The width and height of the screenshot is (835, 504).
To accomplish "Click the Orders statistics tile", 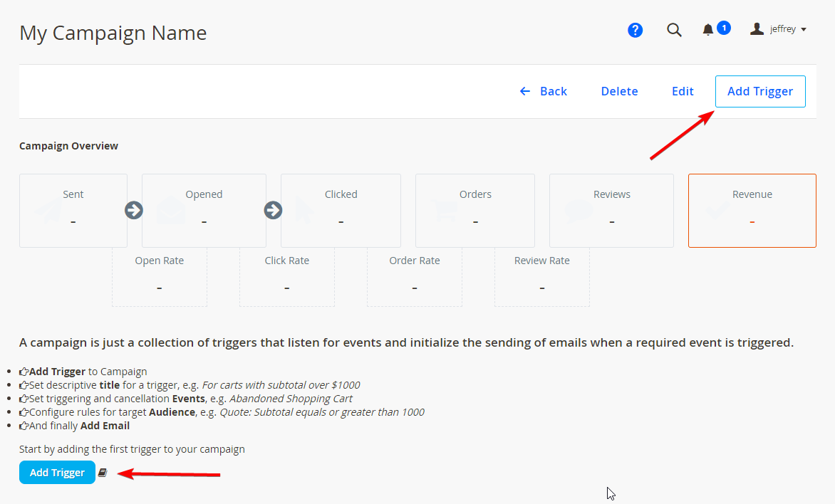I will click(x=475, y=211).
